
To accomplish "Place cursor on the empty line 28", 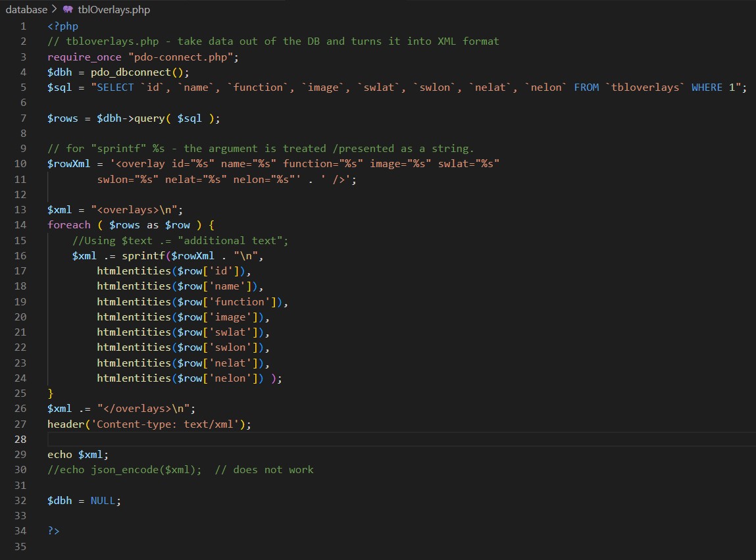I will [x=263, y=439].
